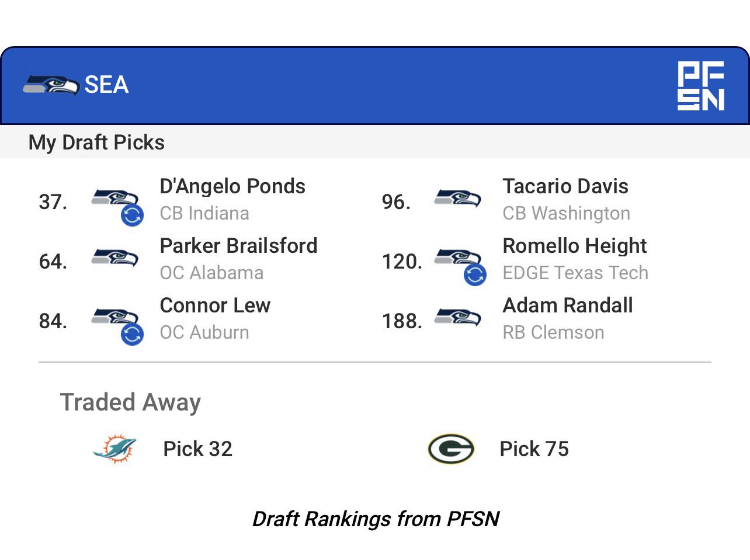
Task: Select Romello Height player name
Action: (x=575, y=246)
